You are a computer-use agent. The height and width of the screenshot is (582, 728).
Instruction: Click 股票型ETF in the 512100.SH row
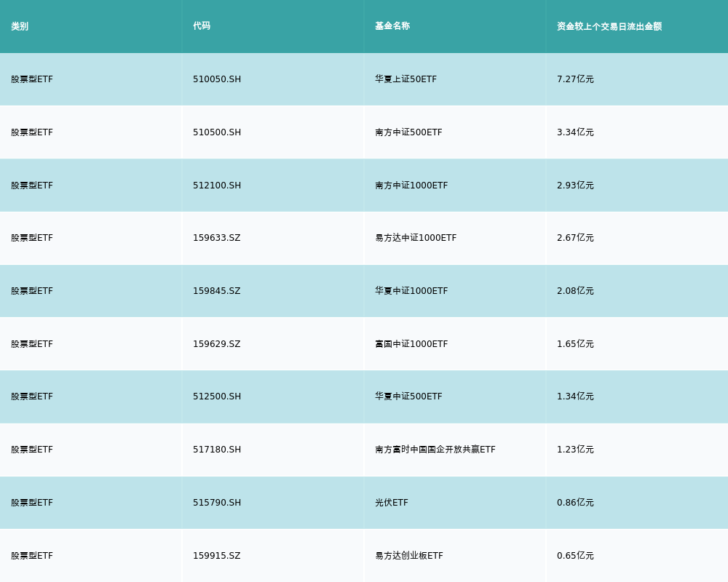click(x=32, y=186)
